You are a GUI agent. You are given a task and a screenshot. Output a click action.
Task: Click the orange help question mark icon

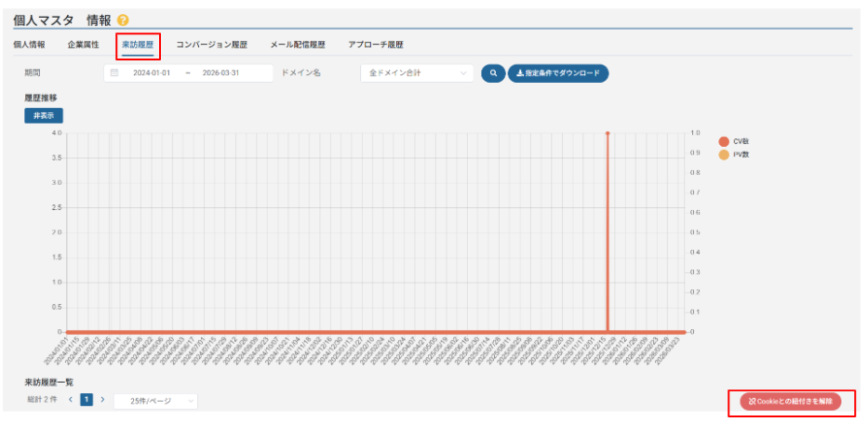point(123,20)
